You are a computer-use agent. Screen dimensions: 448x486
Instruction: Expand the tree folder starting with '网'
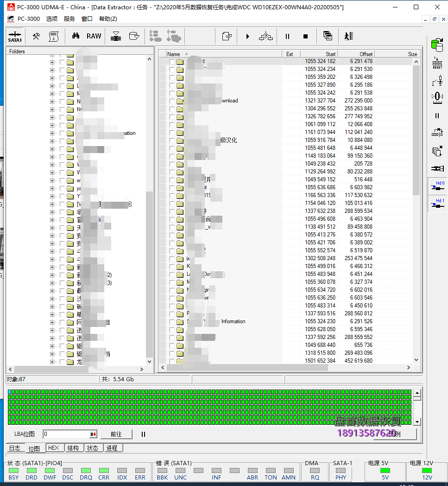pos(52,322)
